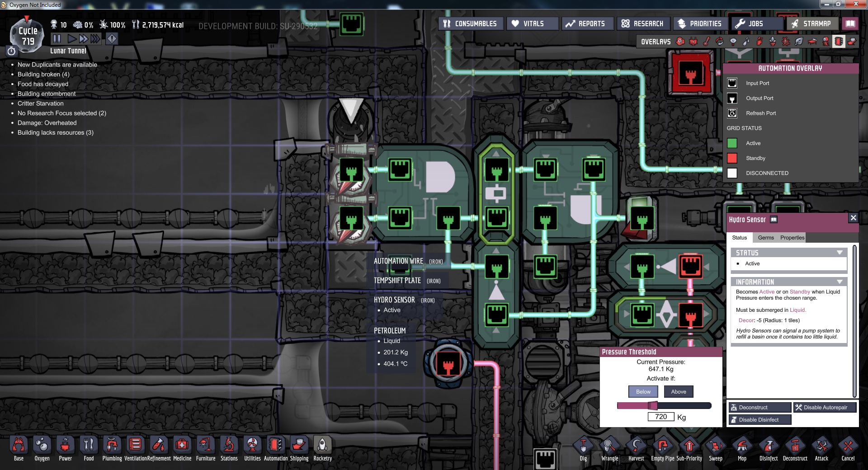Set activation to Above threshold

678,392
